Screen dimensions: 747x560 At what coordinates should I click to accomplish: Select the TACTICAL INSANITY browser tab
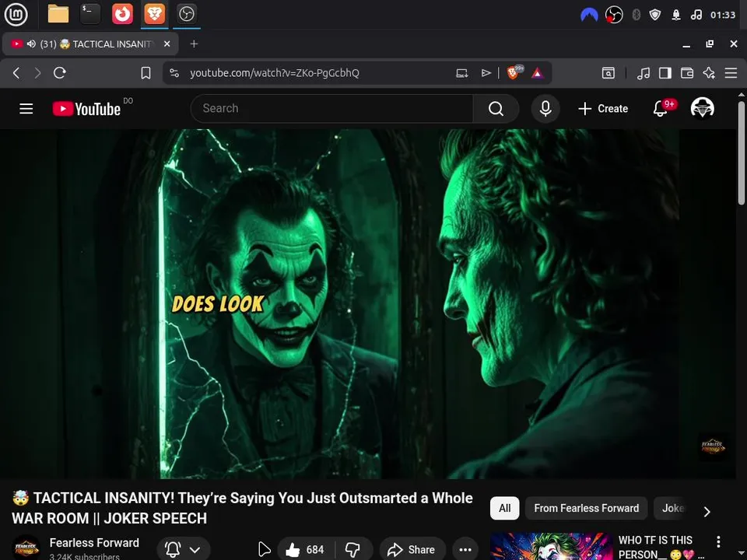tap(90, 44)
